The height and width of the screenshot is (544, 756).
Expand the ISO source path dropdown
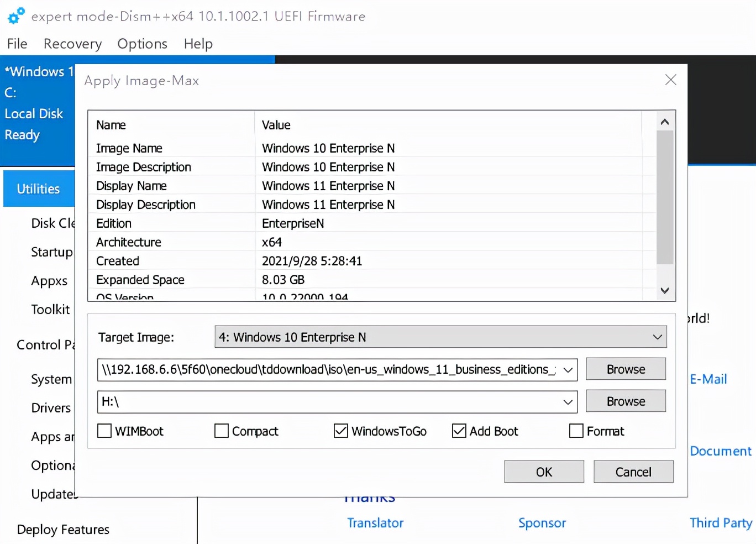pyautogui.click(x=568, y=370)
